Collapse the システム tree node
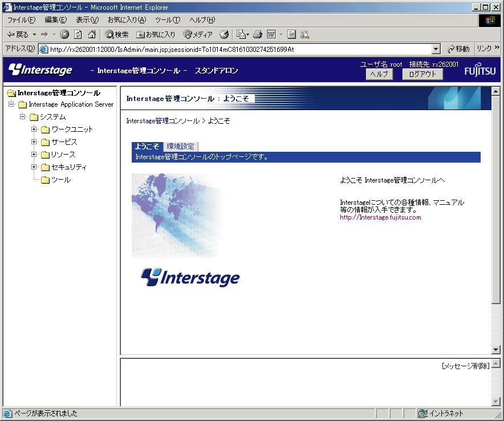This screenshot has width=504, height=421. point(22,116)
